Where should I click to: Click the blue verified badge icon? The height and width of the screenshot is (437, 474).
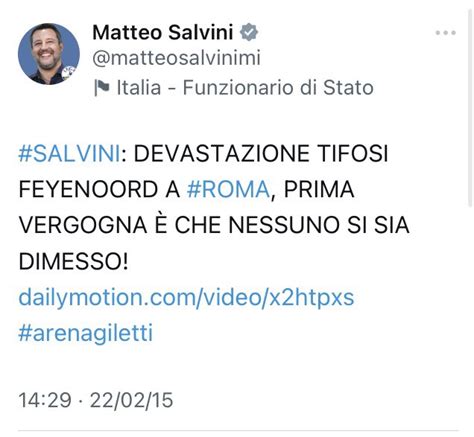[249, 32]
